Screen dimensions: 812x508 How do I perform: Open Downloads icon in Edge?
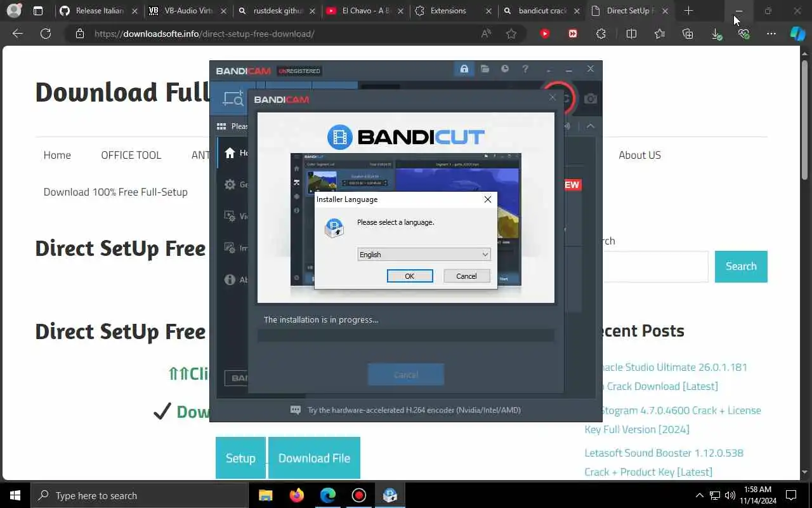(x=716, y=34)
